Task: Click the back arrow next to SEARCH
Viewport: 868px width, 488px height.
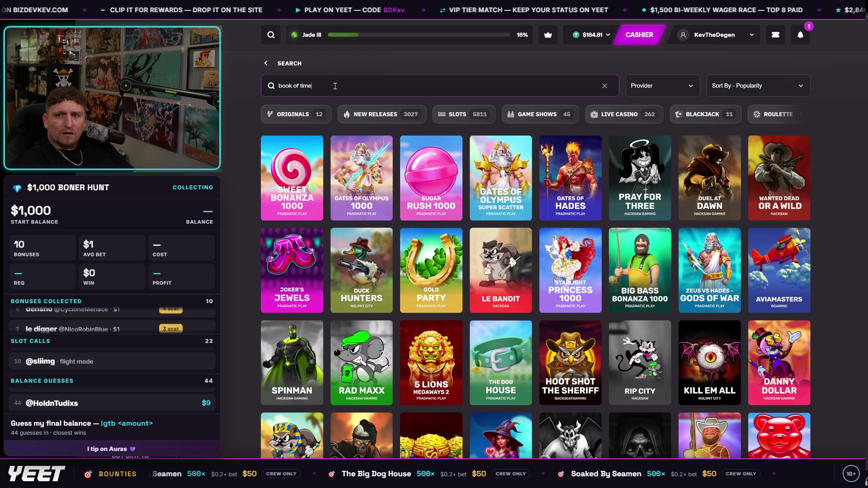Action: (266, 63)
